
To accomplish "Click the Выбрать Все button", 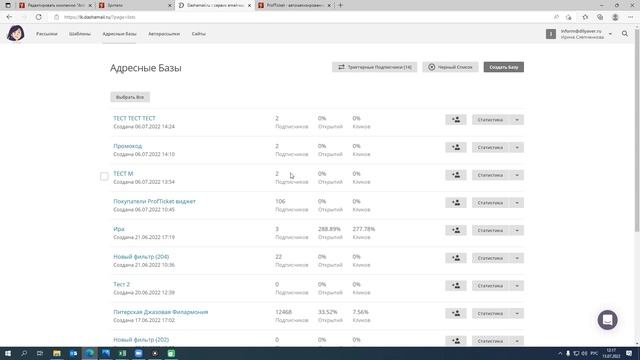I will [x=130, y=97].
